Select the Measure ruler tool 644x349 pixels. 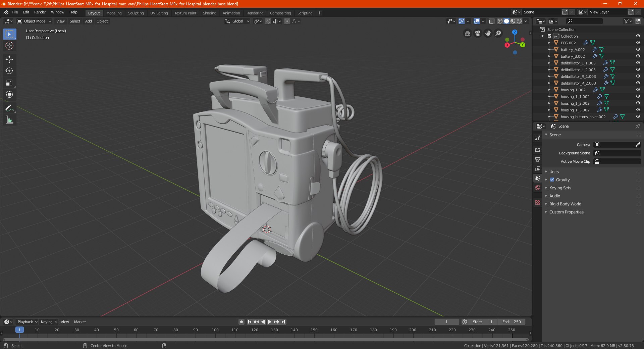(x=9, y=120)
